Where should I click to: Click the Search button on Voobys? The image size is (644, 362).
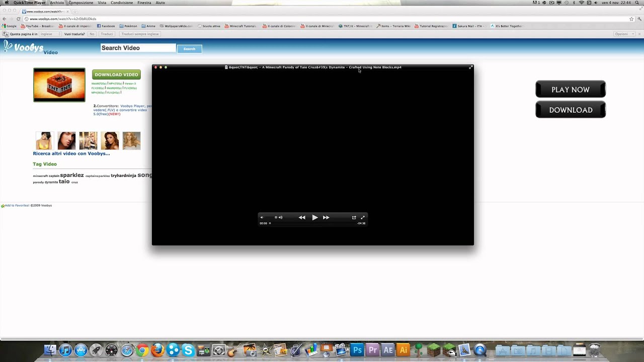pos(189,49)
